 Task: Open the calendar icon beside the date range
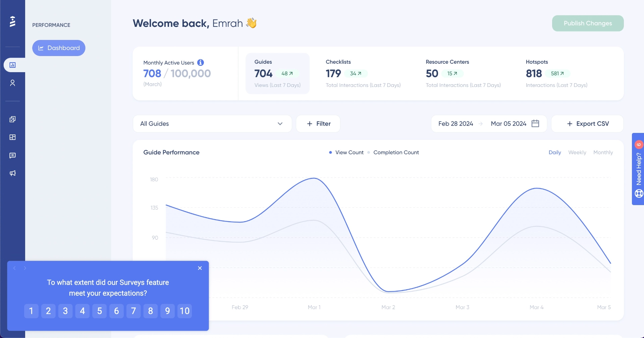pyautogui.click(x=535, y=124)
